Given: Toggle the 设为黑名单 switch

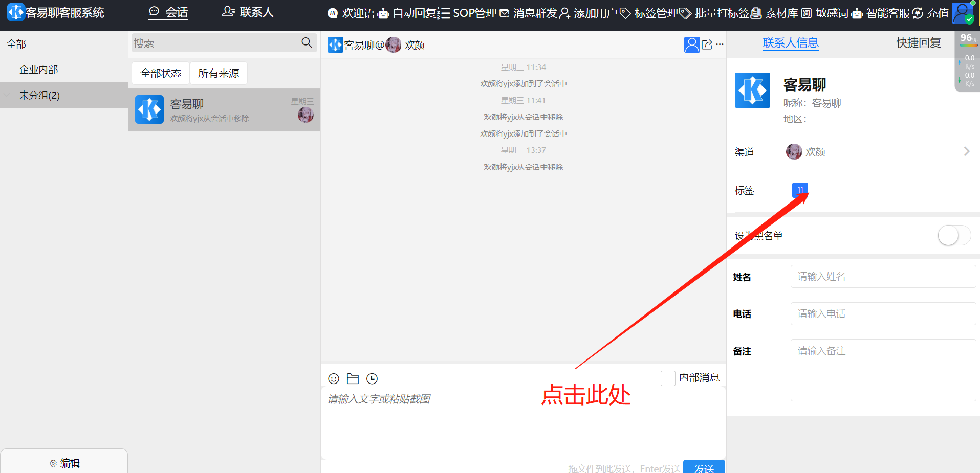Looking at the screenshot, I should click(x=954, y=235).
